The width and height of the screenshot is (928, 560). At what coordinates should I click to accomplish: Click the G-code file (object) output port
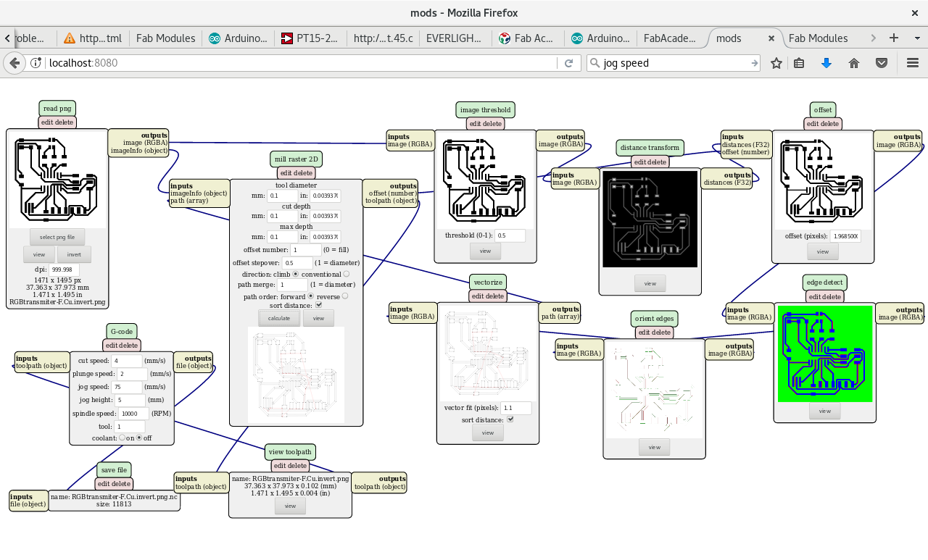(194, 366)
